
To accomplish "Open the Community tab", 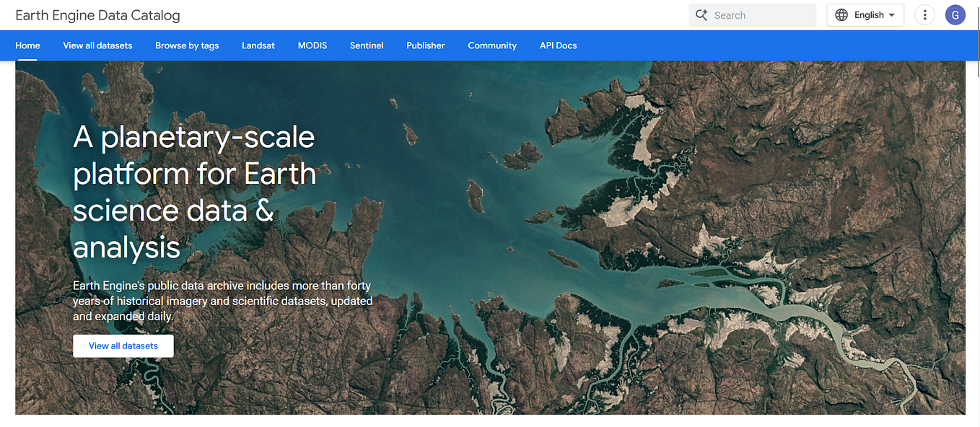I will tap(492, 45).
